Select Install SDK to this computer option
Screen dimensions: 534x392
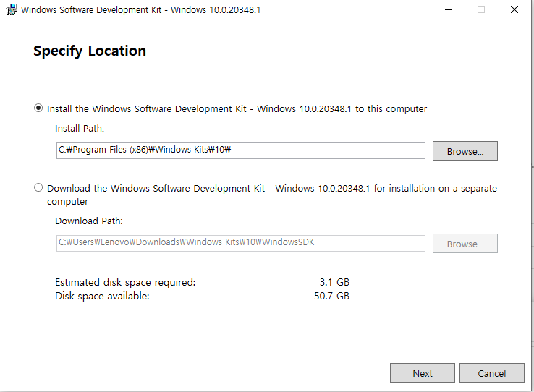point(38,108)
